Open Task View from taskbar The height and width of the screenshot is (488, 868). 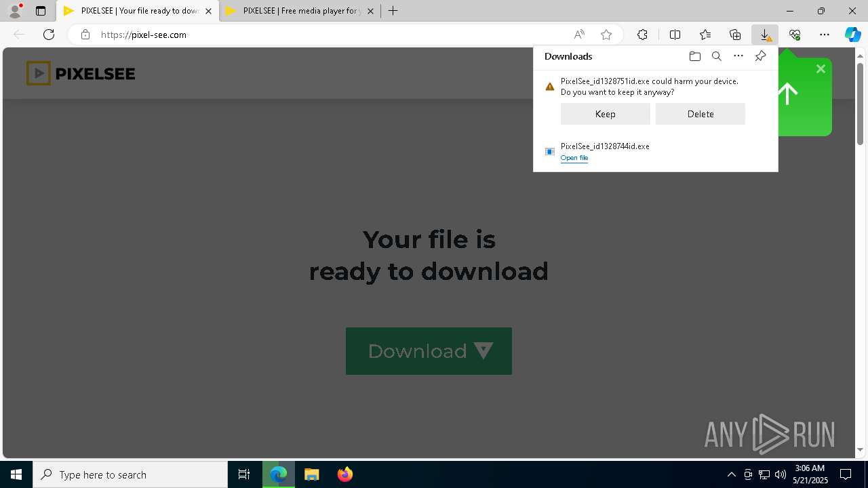(x=244, y=474)
